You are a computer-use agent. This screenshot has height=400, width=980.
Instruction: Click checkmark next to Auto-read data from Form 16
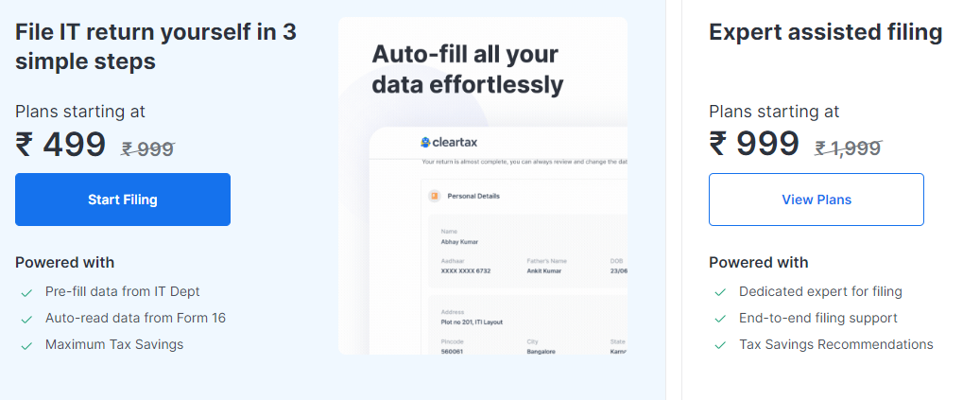click(26, 319)
